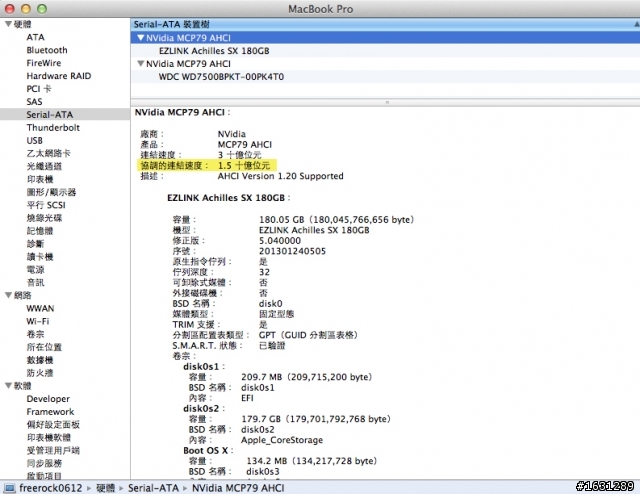Click the computer icon in path bar
The image size is (640, 494).
(9, 488)
